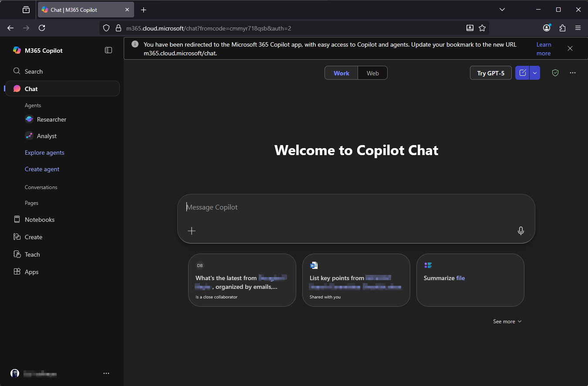Open the more options ellipsis near Try GPT-5
The image size is (588, 386).
tap(572, 73)
